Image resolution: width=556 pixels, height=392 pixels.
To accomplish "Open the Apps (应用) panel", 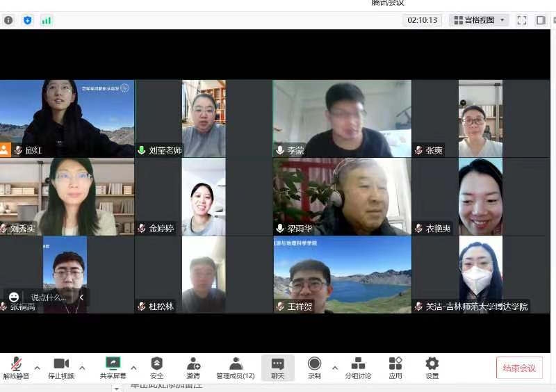I will tap(395, 368).
